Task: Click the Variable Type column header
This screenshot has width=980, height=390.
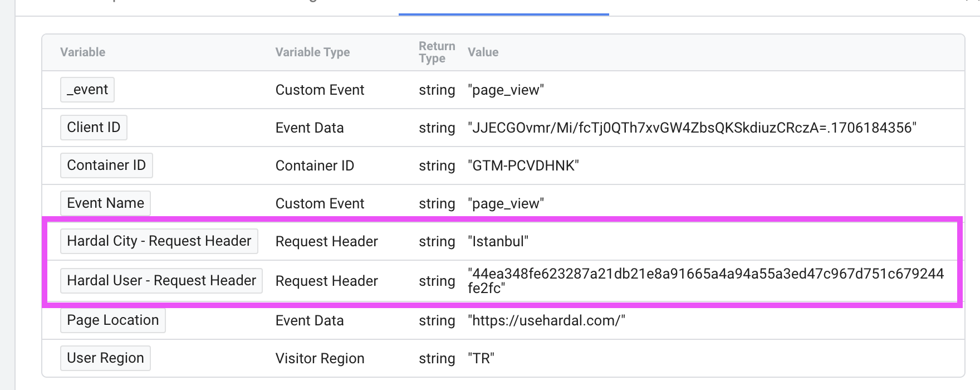Action: 312,52
